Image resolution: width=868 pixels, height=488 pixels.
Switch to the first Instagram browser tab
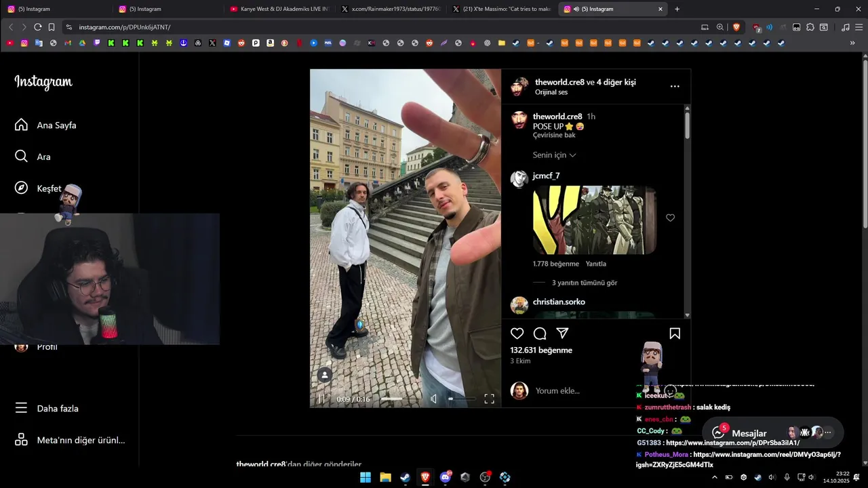tap(54, 9)
